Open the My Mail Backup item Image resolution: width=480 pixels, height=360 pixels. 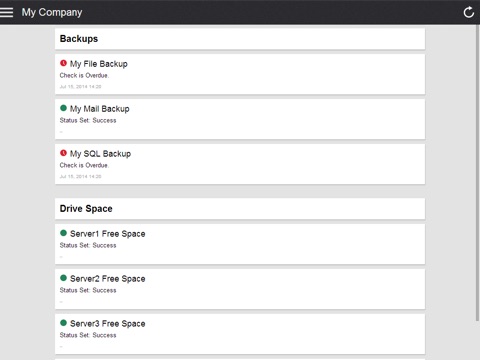click(240, 119)
